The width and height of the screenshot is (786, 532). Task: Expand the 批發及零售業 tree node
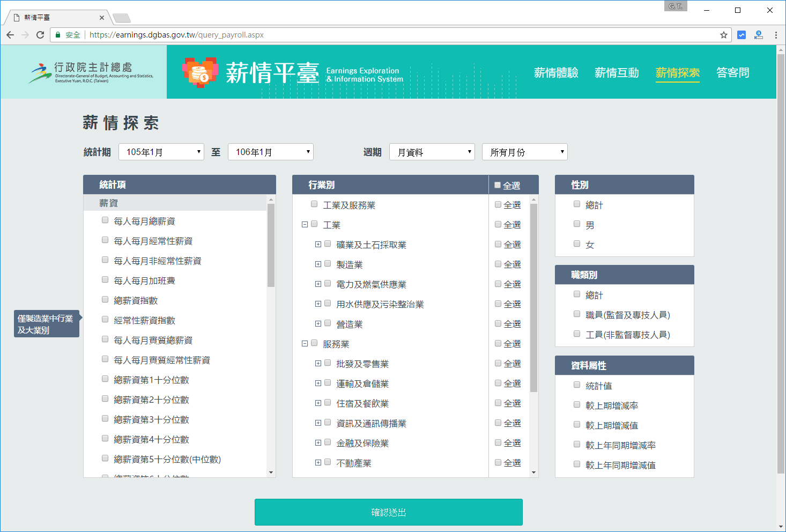318,364
